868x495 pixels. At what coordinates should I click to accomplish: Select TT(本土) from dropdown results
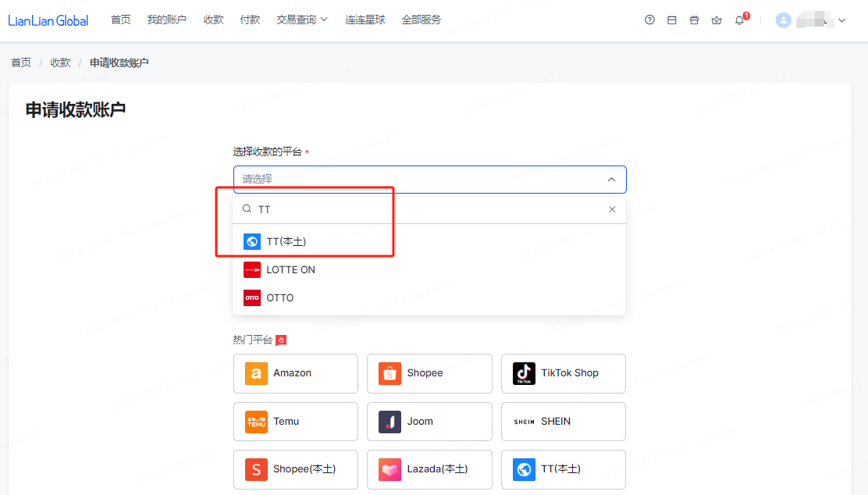click(429, 241)
